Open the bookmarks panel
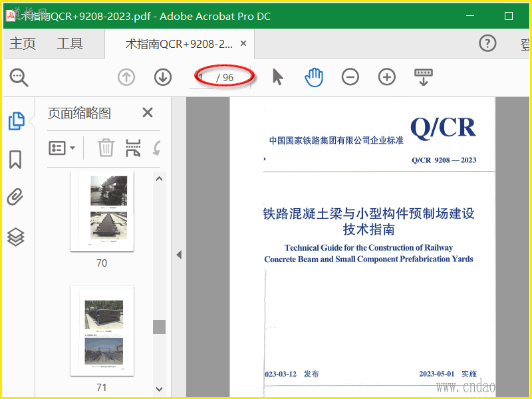 click(x=15, y=160)
